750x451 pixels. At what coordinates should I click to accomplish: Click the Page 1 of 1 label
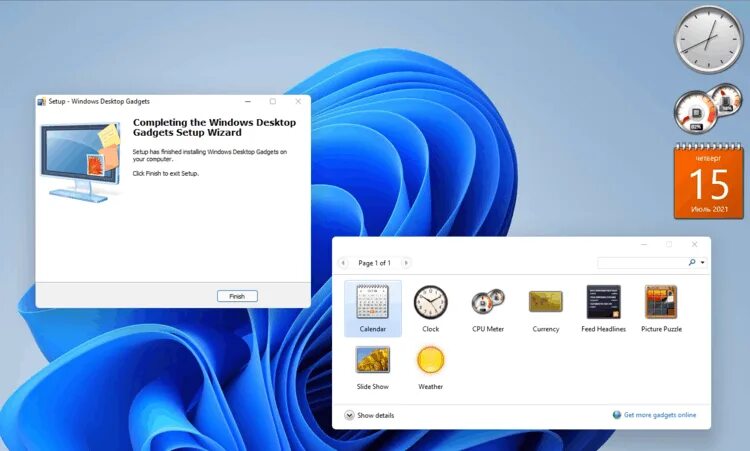click(375, 263)
